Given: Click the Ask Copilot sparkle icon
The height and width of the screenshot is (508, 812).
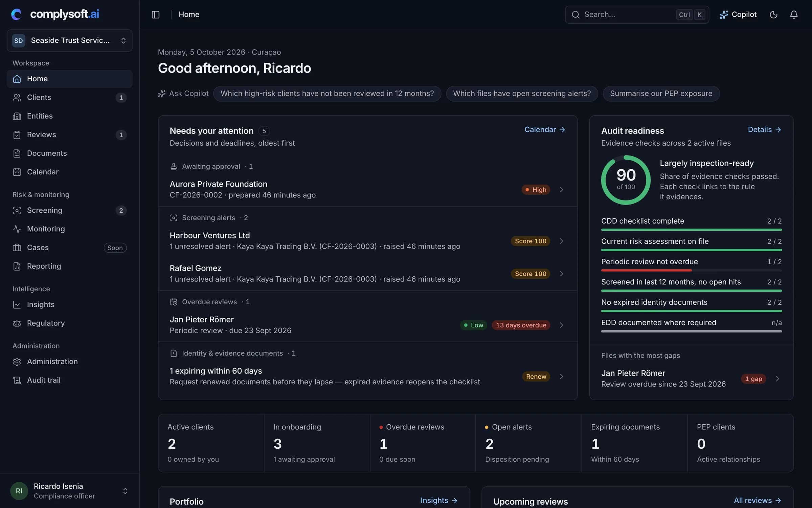Looking at the screenshot, I should [162, 93].
